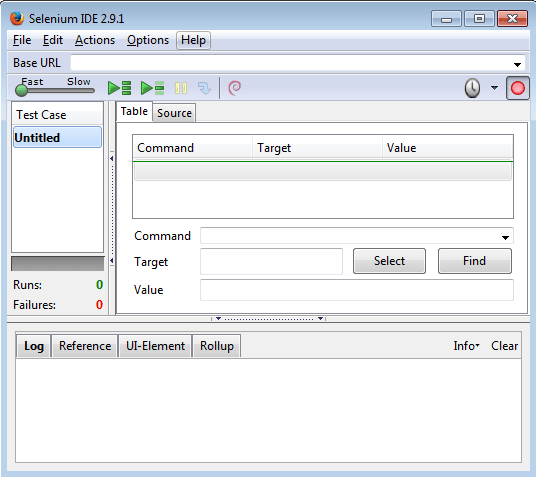536x477 pixels.
Task: Toggle the red Record button
Action: click(518, 88)
